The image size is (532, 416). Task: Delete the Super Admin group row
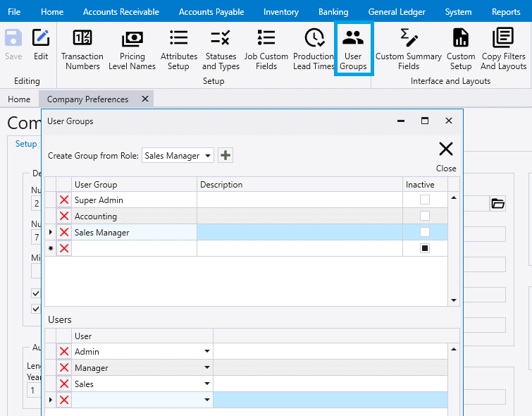(64, 200)
